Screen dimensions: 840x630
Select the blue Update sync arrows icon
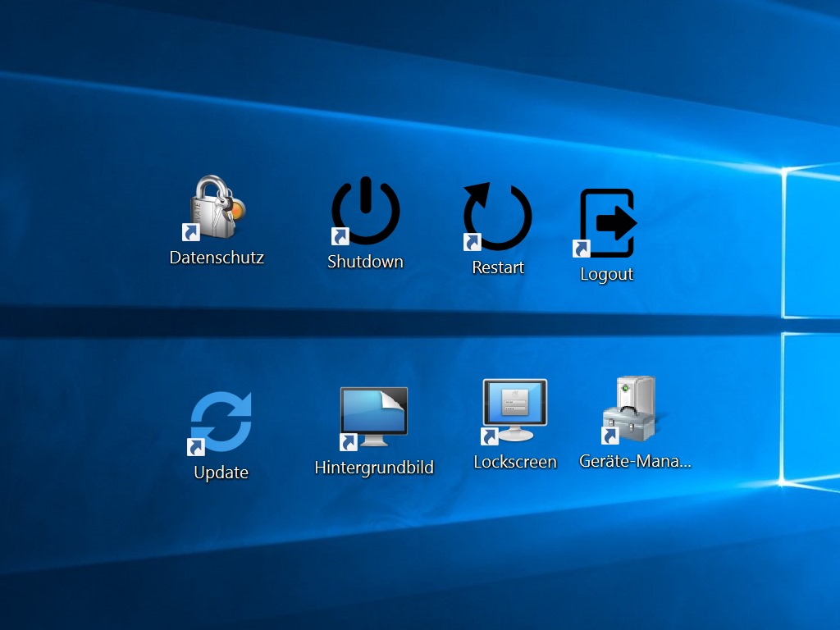220,423
